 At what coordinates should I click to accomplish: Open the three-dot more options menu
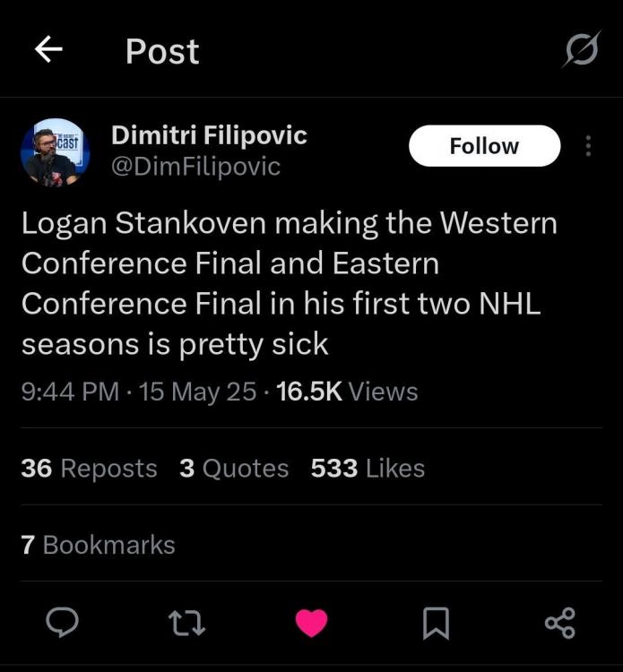point(588,146)
